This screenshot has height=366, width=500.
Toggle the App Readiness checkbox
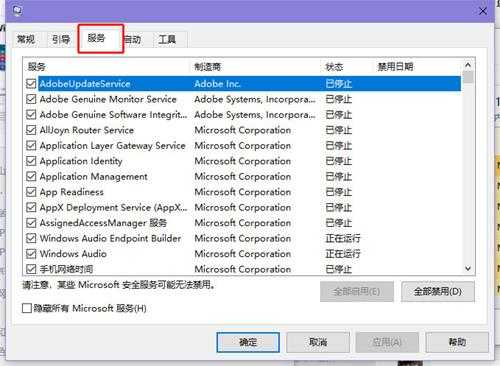click(31, 192)
